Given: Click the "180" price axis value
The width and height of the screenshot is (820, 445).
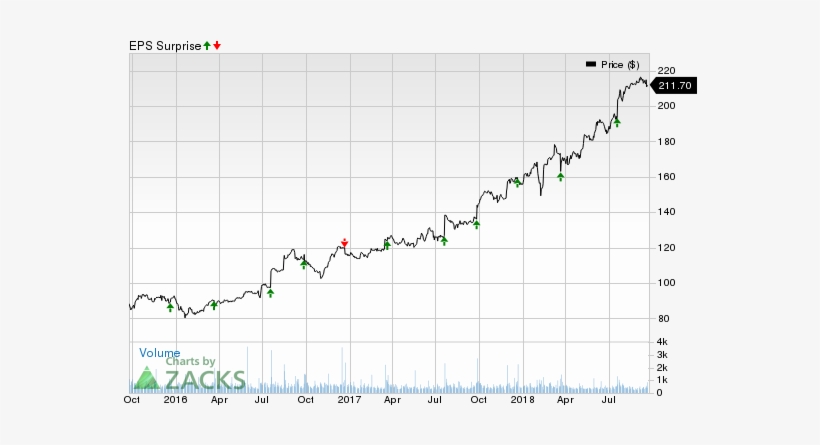Looking at the screenshot, I should coord(666,142).
